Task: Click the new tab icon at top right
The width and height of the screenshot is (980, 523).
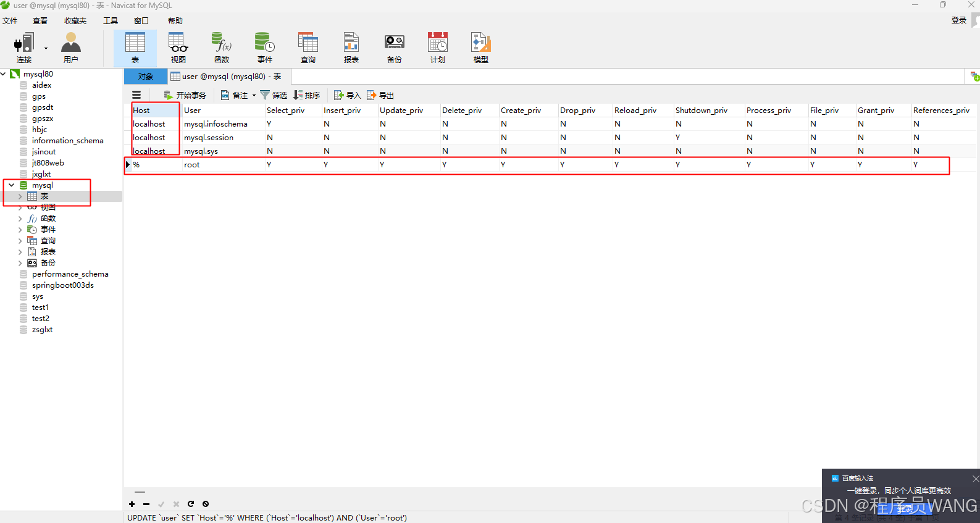Action: coord(974,77)
